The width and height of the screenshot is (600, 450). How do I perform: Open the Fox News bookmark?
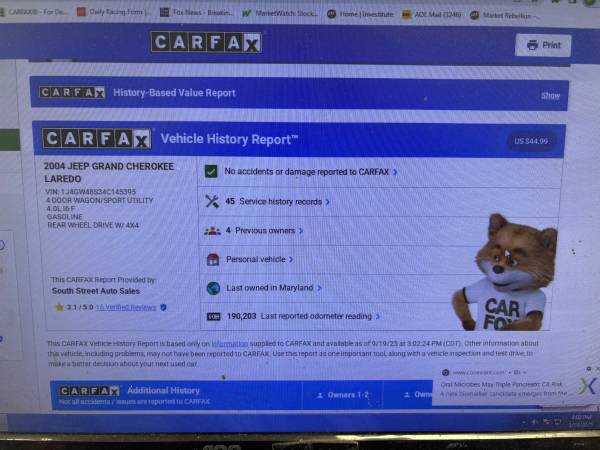[197, 13]
